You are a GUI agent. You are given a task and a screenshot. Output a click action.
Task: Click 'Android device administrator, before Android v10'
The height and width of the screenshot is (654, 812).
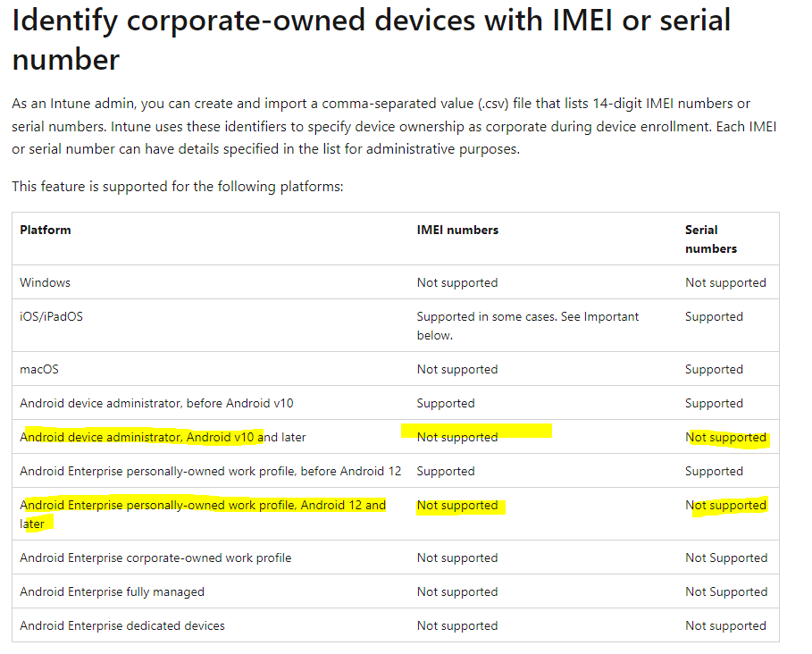coord(156,403)
